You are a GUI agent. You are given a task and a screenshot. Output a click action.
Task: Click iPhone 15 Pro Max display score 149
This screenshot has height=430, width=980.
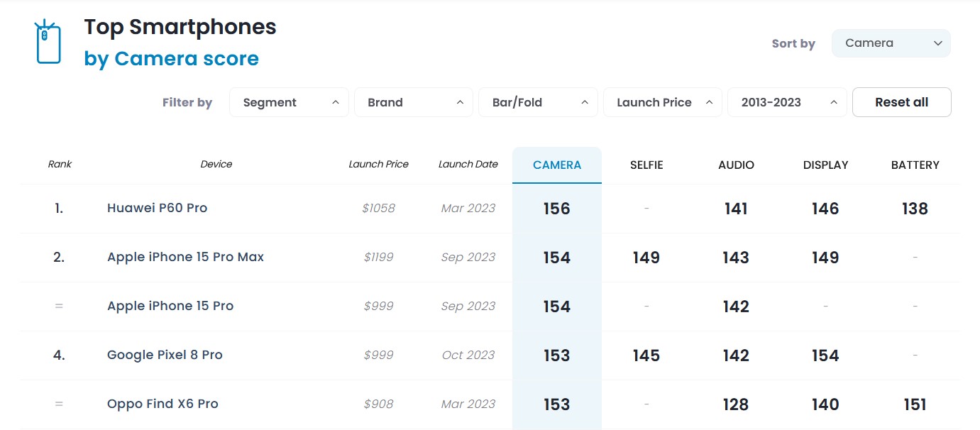pos(825,258)
